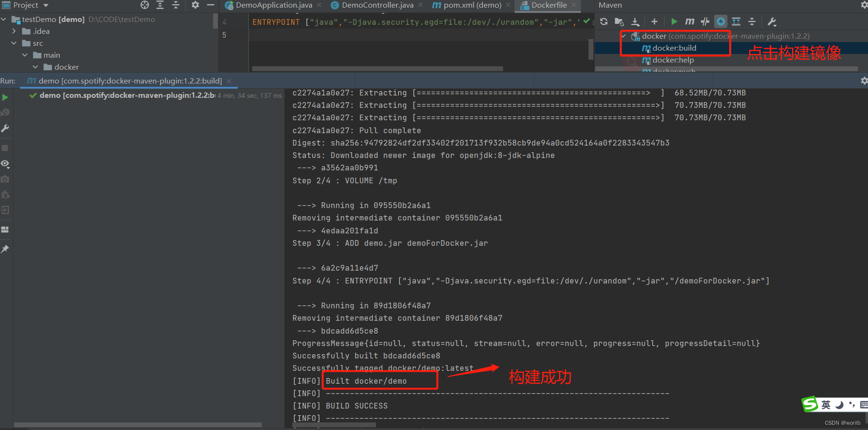Select docker:build goal in Maven

tap(674, 48)
